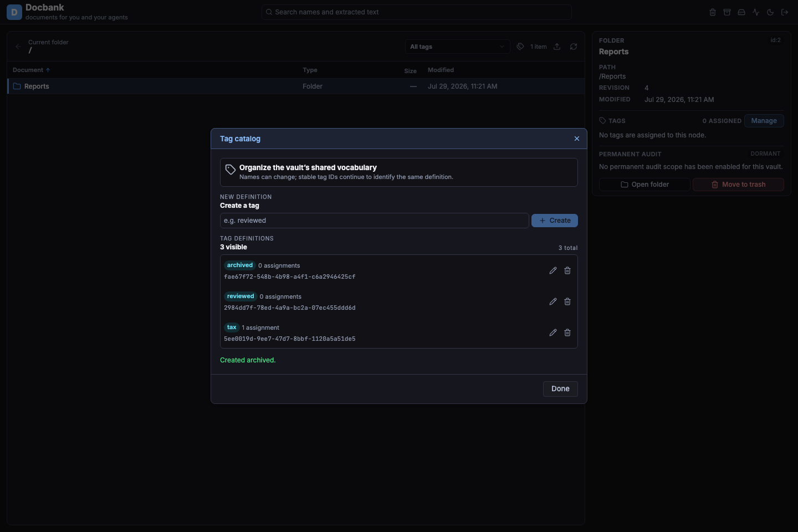The image size is (798, 532).
Task: Toggle dark mode with the moon icon
Action: [770, 12]
